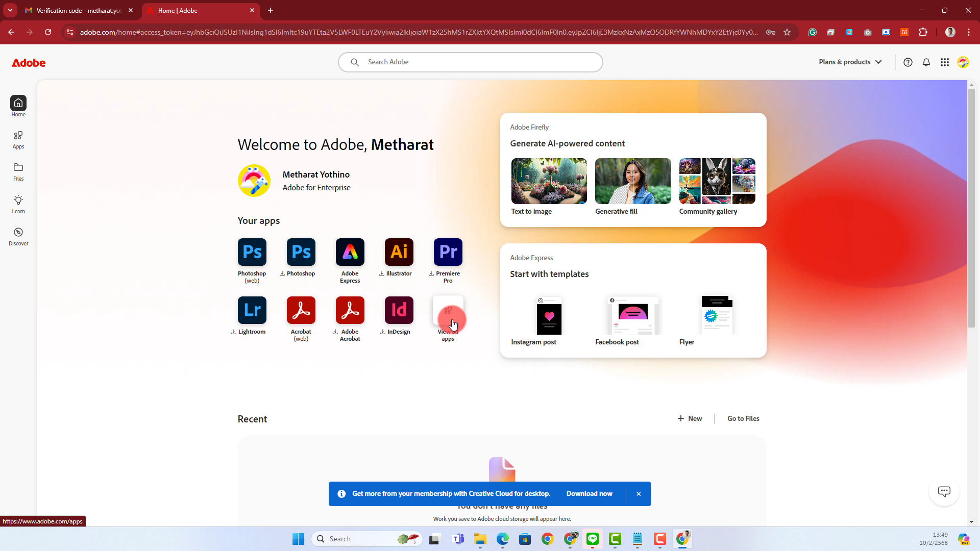Screen dimensions: 980x551
Task: Dismiss the Creative Cloud desktop banner
Action: pyautogui.click(x=639, y=494)
